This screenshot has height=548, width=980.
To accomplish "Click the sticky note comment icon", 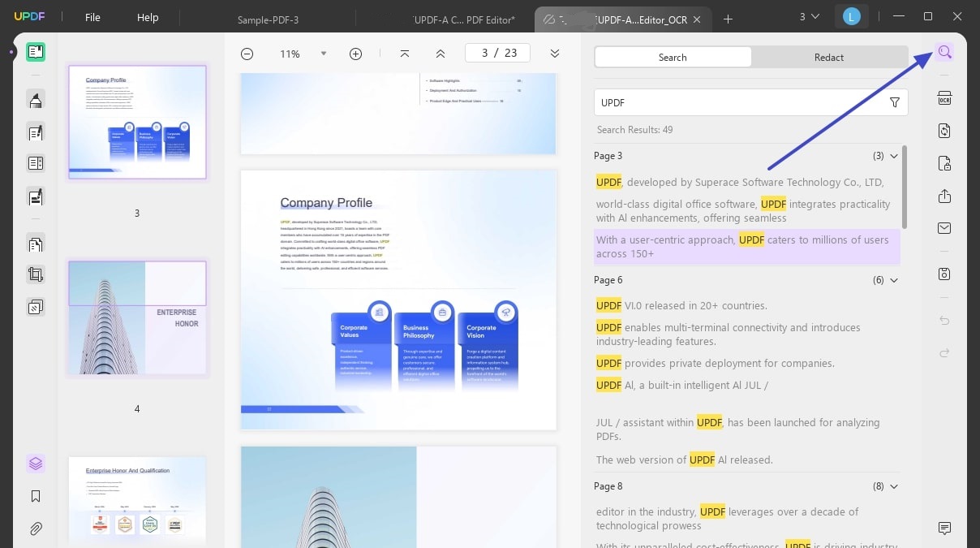I will tap(944, 529).
